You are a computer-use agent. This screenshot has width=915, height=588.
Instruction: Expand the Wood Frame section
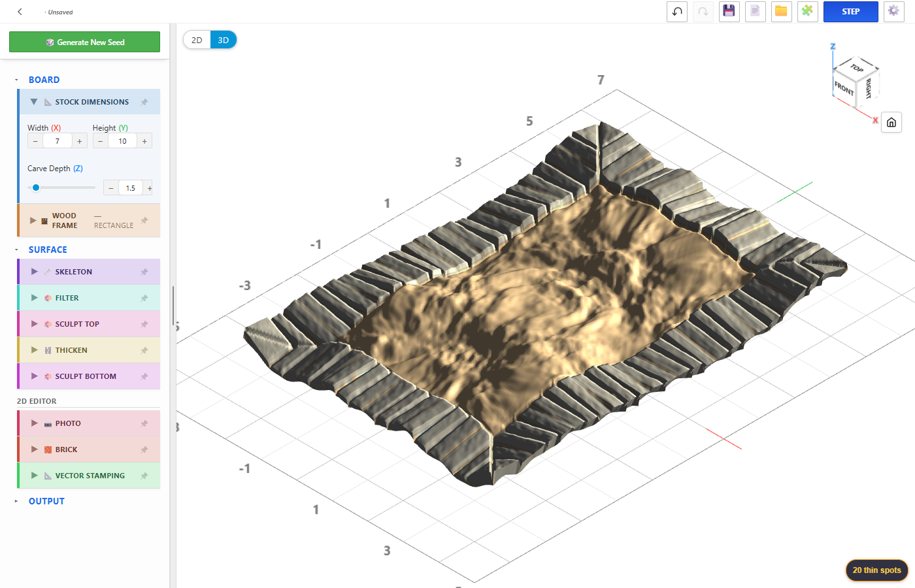pyautogui.click(x=33, y=220)
